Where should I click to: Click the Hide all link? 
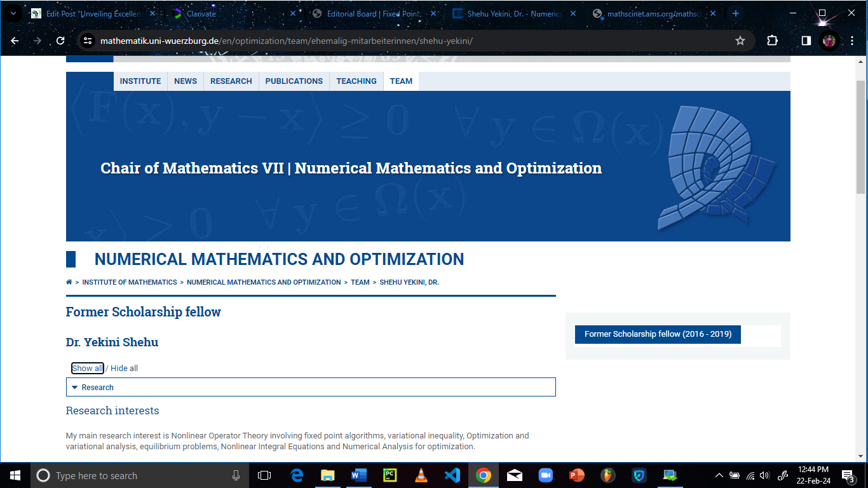pyautogui.click(x=124, y=369)
